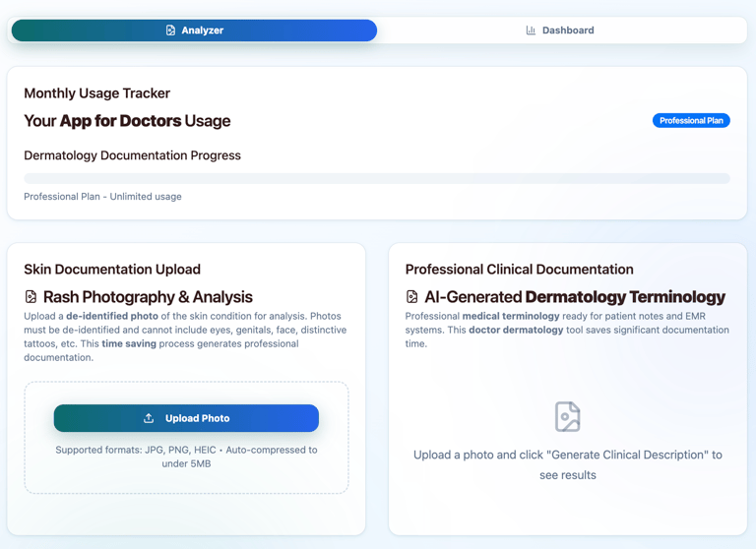Screen dimensions: 756x549
Task: Click the Professional Plan badge
Action: coord(691,120)
